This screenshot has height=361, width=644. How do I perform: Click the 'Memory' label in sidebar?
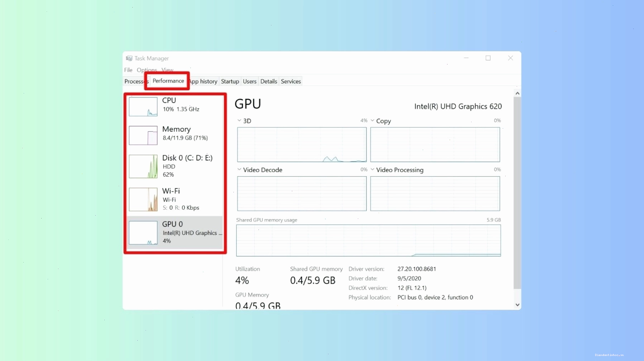pyautogui.click(x=176, y=129)
